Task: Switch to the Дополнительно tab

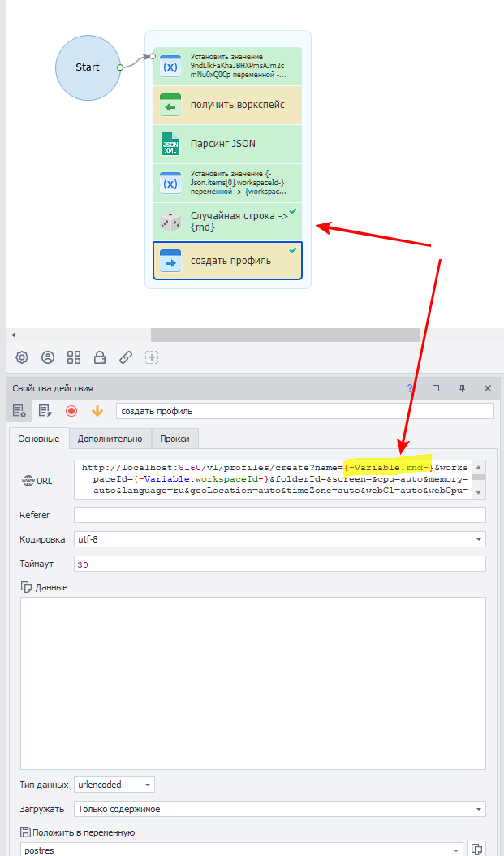Action: (110, 439)
